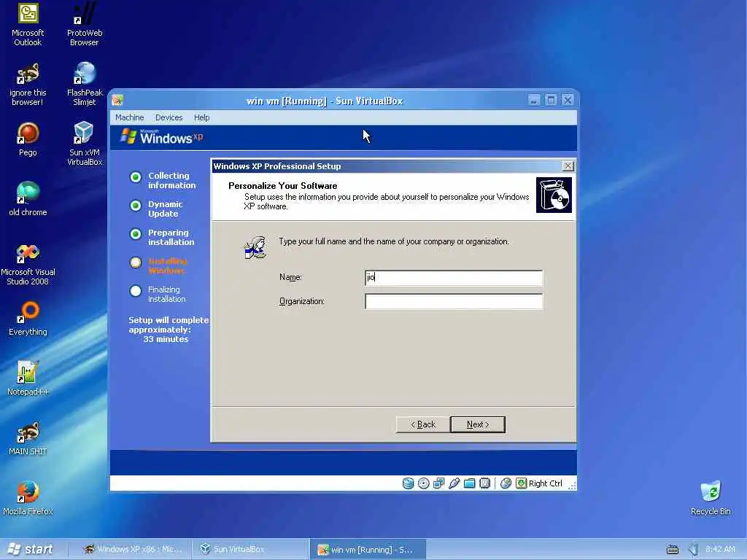
Task: Click the green host key arrow icon
Action: pos(521,483)
